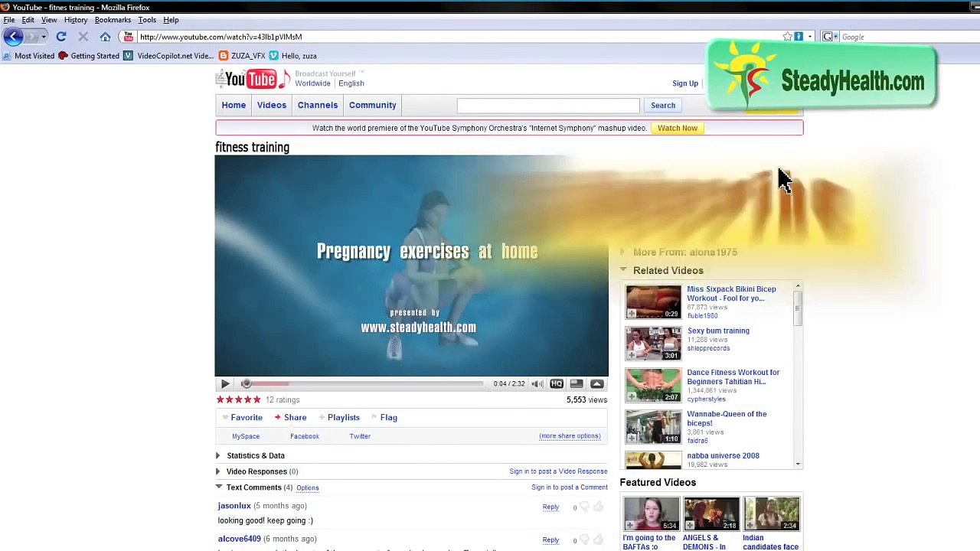This screenshot has width=980, height=551.
Task: Open the ZUZA_VFX bookmark
Action: [242, 56]
